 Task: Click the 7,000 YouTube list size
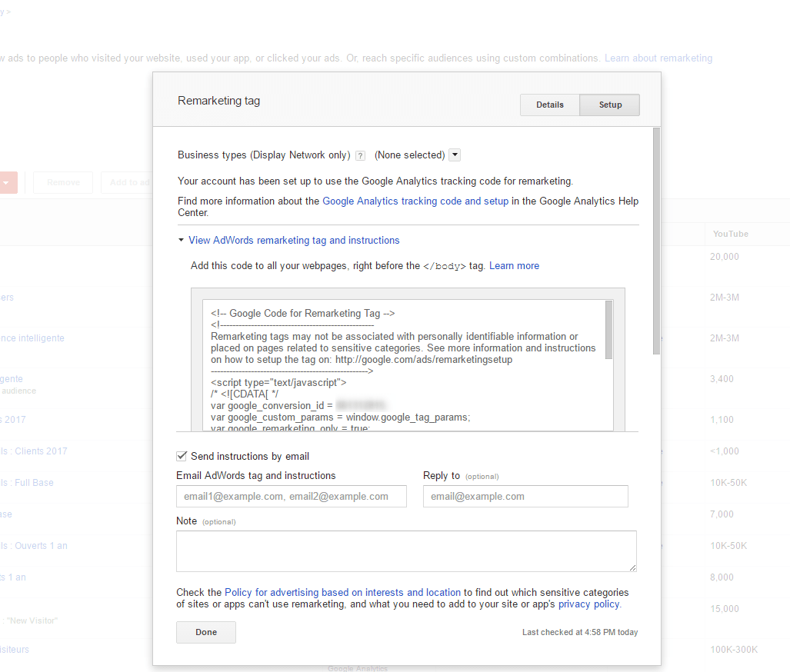[722, 514]
